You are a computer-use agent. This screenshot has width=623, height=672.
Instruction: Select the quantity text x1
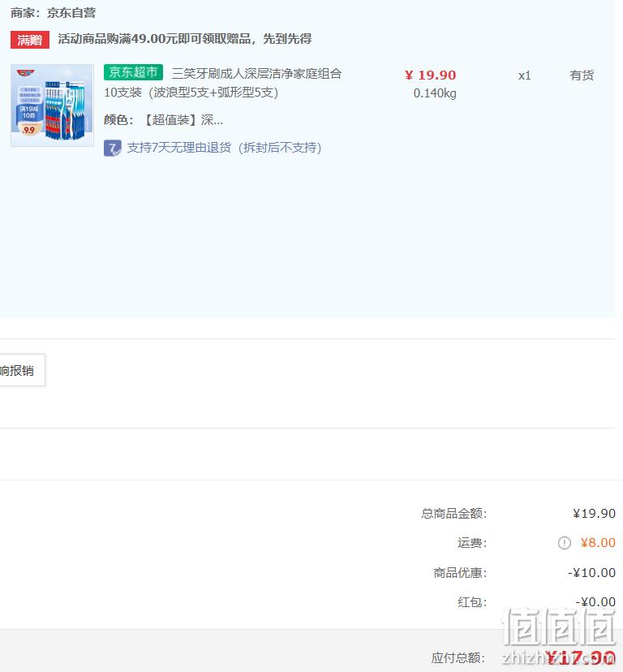(x=525, y=75)
